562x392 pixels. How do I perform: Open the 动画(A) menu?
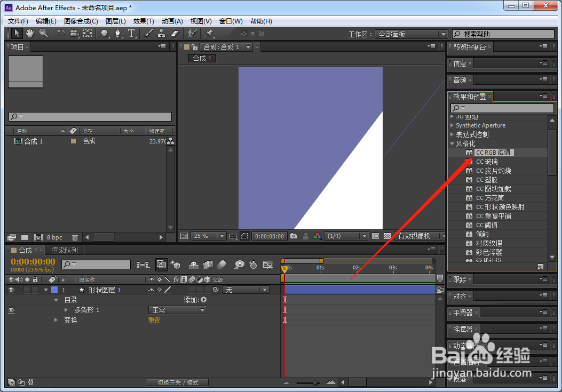point(172,21)
